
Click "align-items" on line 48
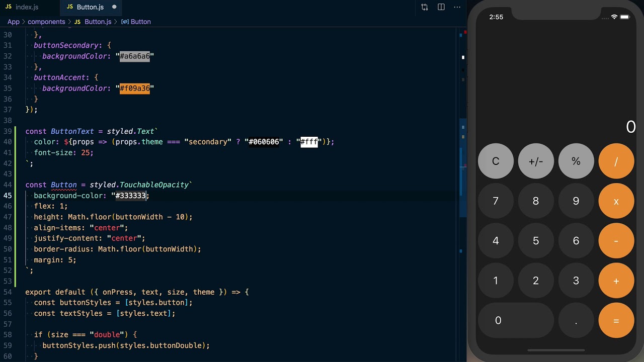click(57, 228)
